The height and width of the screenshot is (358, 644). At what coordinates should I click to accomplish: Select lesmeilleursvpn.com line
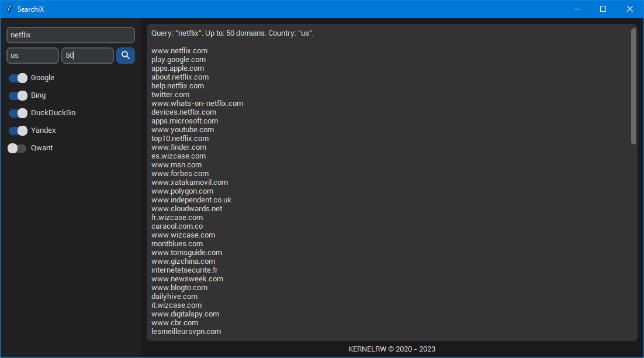click(x=186, y=331)
